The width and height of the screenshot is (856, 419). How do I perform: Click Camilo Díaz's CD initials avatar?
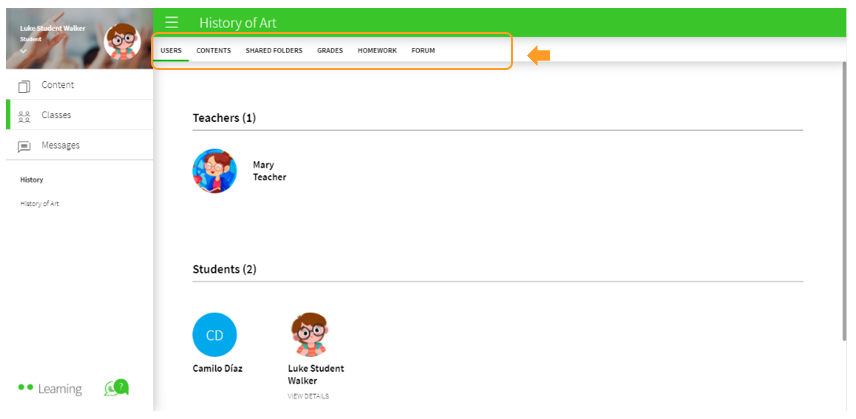coord(214,335)
